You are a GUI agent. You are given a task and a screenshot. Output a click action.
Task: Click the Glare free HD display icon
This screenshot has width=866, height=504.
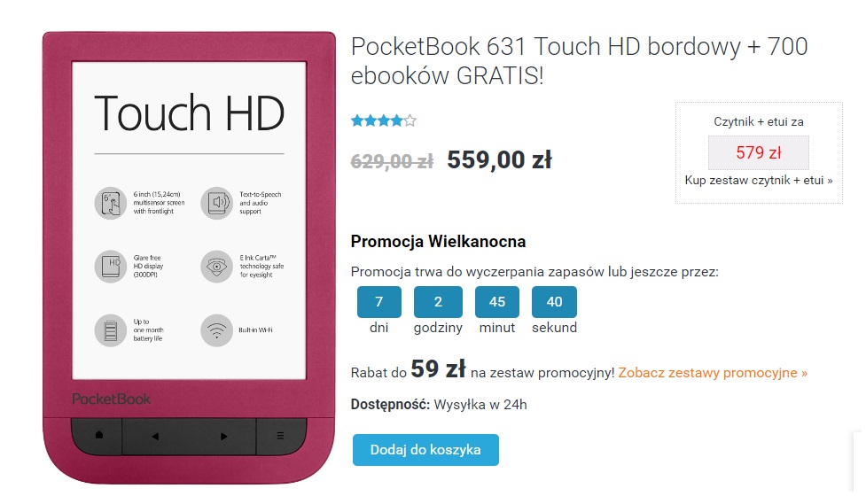pyautogui.click(x=111, y=267)
